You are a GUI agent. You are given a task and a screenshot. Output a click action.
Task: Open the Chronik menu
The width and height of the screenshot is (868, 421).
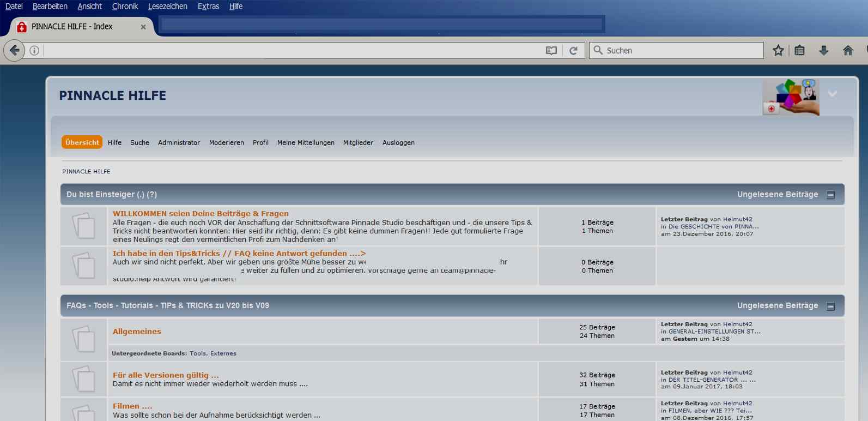pyautogui.click(x=125, y=7)
